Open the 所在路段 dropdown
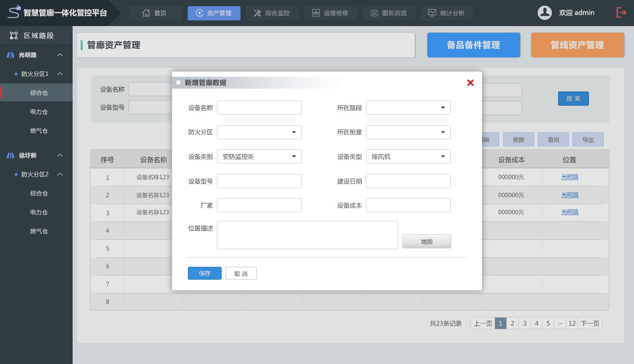 tap(408, 108)
